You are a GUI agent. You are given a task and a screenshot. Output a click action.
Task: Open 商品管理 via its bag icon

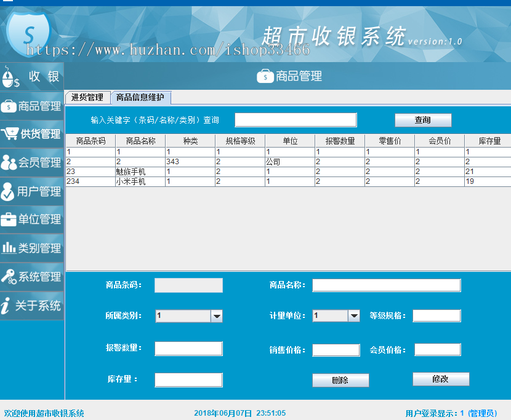[9, 106]
